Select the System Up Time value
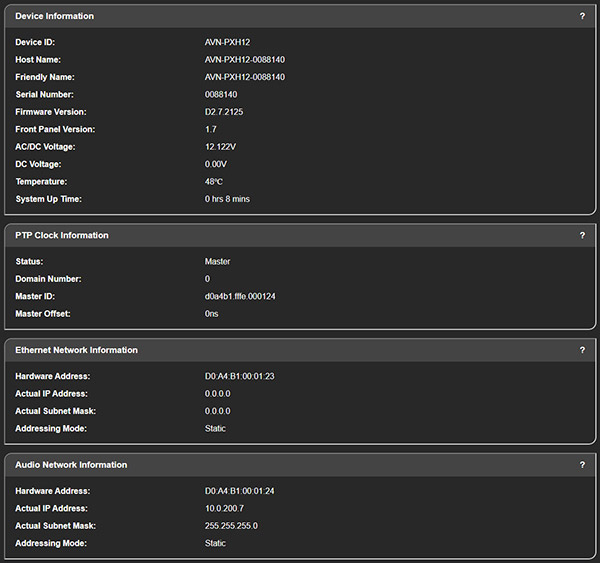The image size is (600, 563). tap(227, 199)
